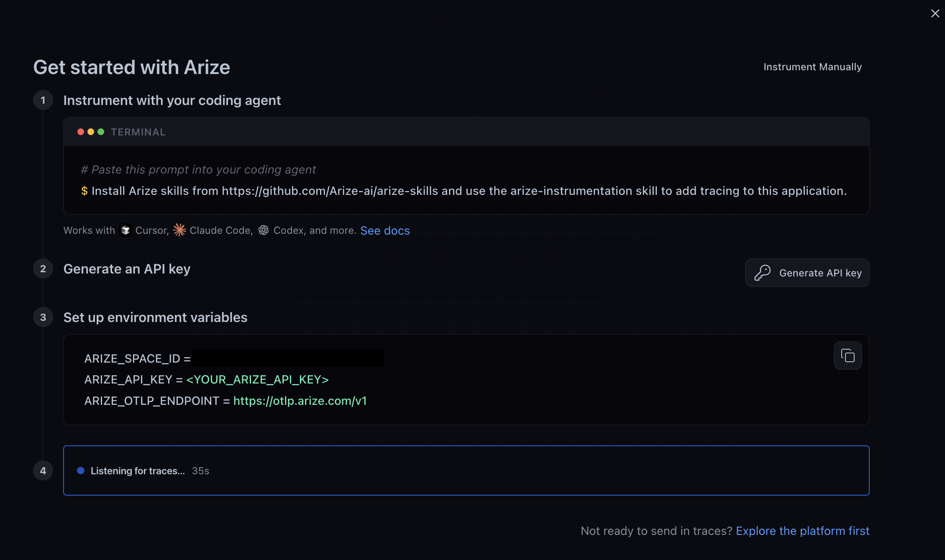The image size is (945, 560).
Task: Click the red terminal dot
Action: pos(81,132)
